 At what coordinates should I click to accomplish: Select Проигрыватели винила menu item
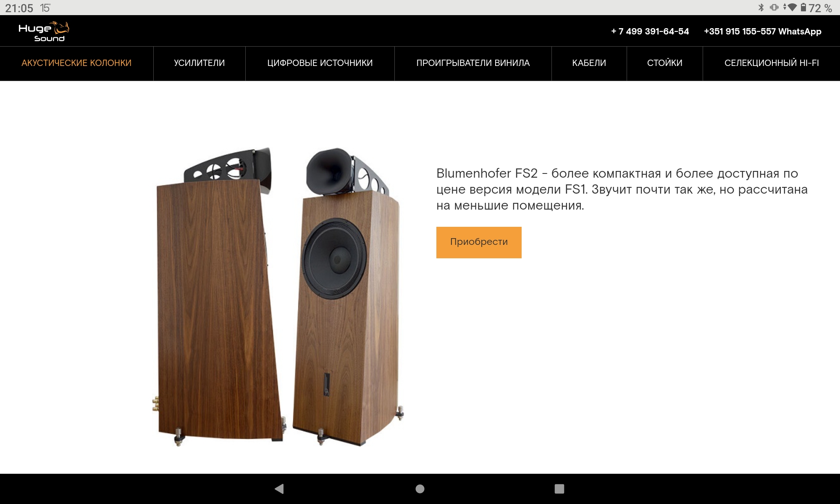473,63
